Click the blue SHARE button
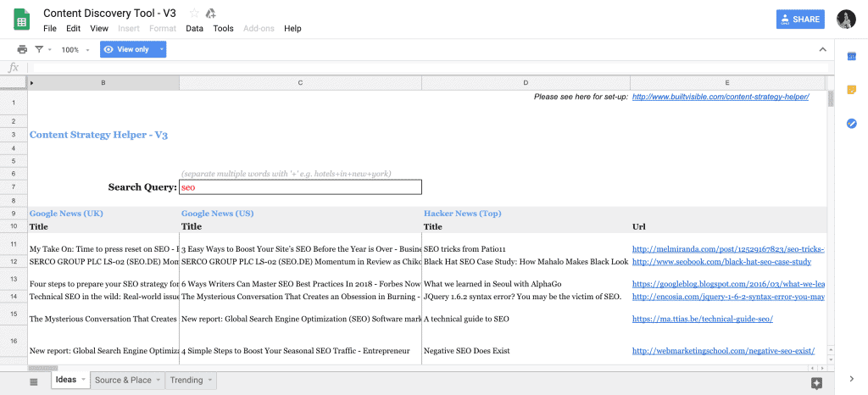This screenshot has height=395, width=868. pos(800,19)
